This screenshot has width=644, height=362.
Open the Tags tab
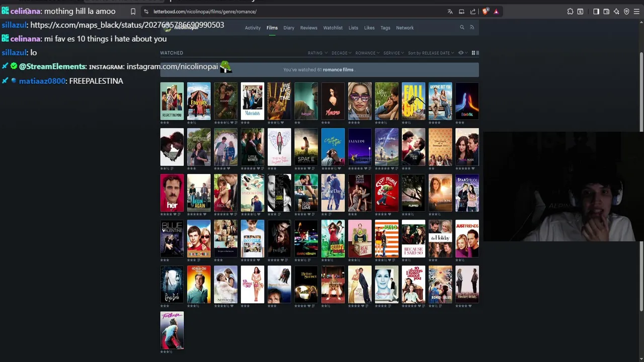(385, 28)
